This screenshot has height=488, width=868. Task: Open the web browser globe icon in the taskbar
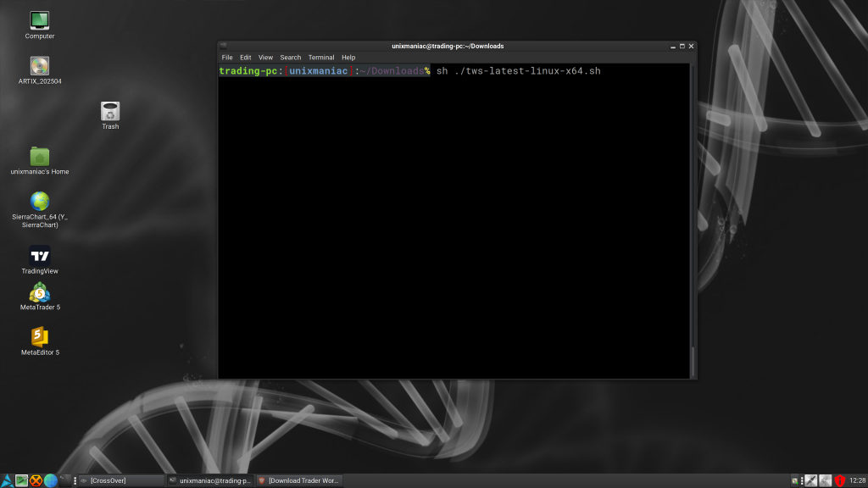coord(50,480)
